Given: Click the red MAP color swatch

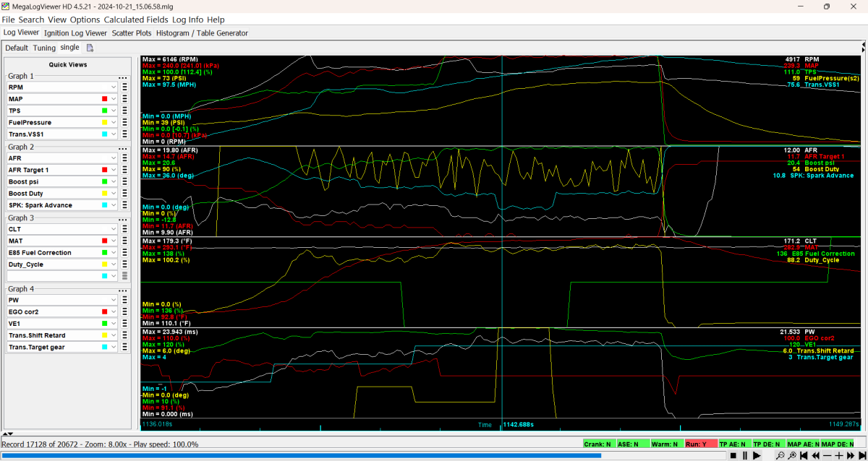Looking at the screenshot, I should pos(105,99).
